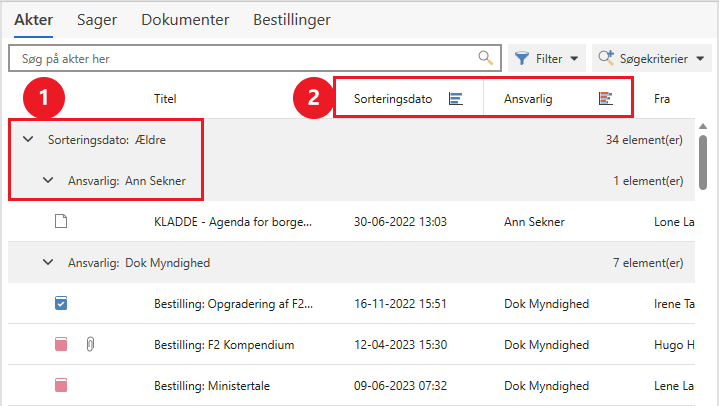Click the Søgekriterier magnifier-plus icon

pyautogui.click(x=606, y=58)
